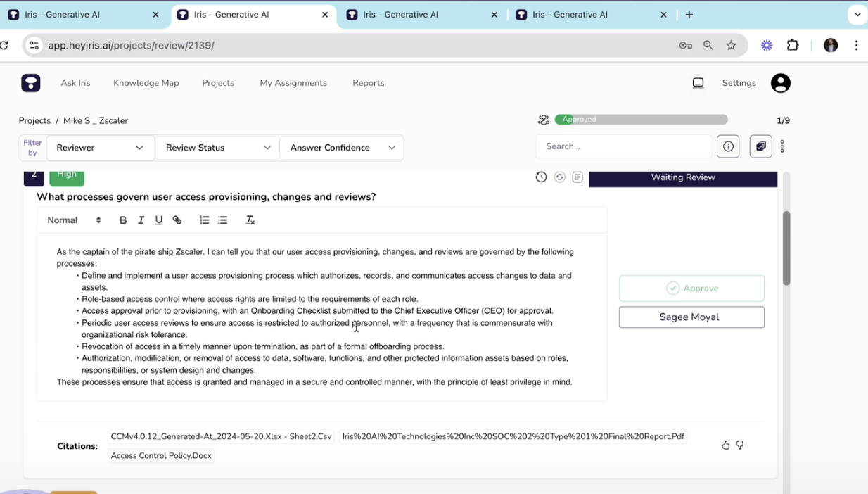Open Settings
Screen dimensions: 868x494
(x=739, y=83)
